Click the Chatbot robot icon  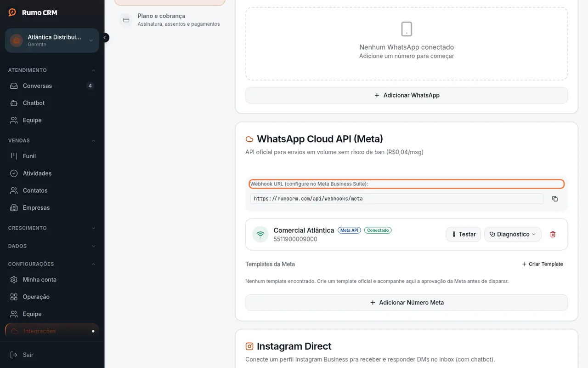pos(14,103)
